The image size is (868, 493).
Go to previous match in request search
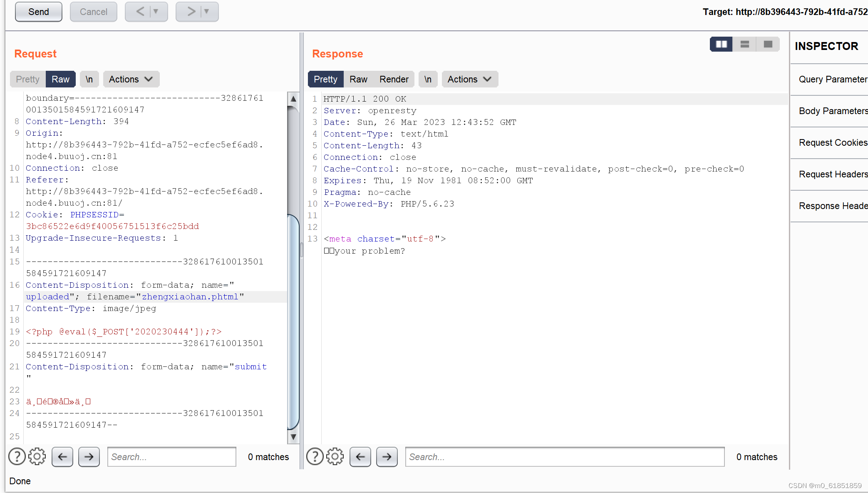(62, 457)
